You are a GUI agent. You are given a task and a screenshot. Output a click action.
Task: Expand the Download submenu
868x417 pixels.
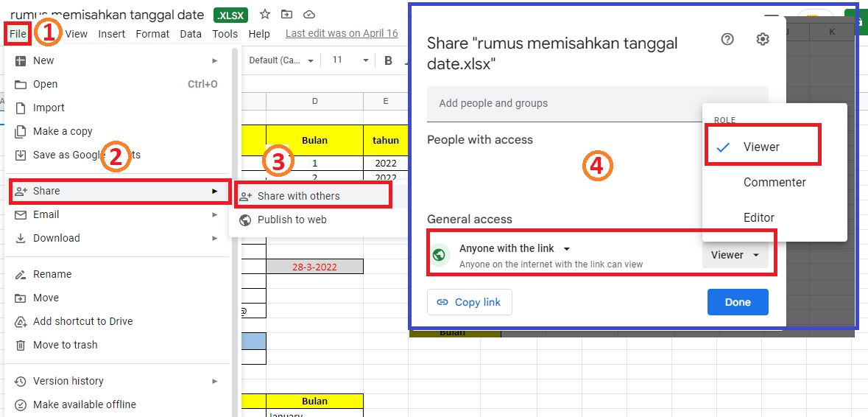[x=117, y=238]
